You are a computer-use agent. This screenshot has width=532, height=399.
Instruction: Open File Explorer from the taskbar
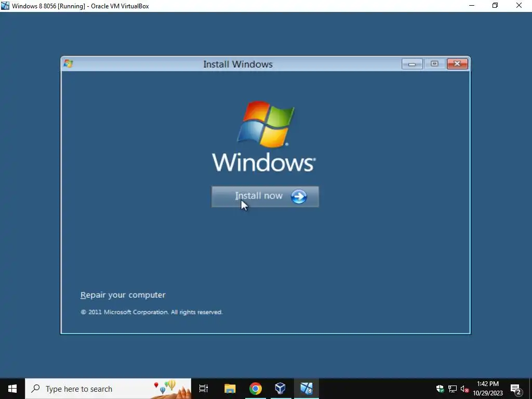point(230,389)
